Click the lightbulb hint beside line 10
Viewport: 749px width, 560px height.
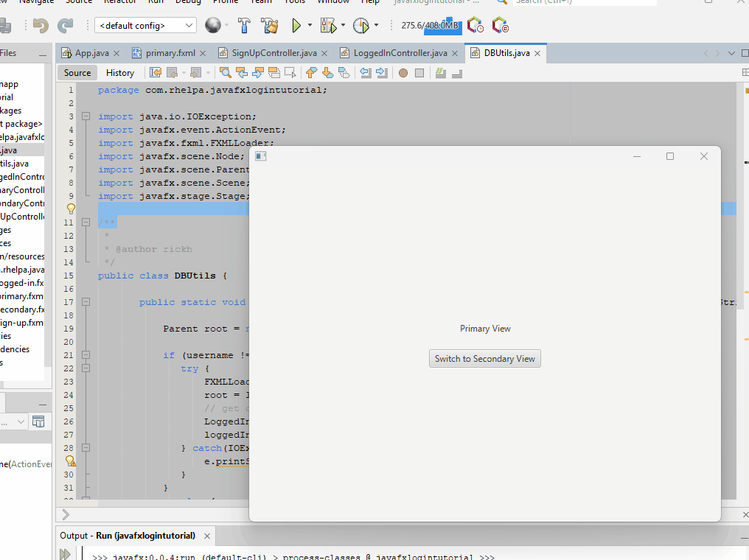point(71,209)
